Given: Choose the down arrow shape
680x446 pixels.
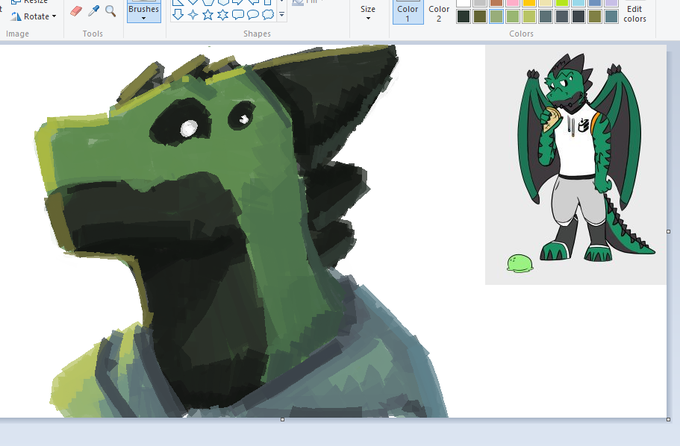Looking at the screenshot, I should pyautogui.click(x=178, y=14).
